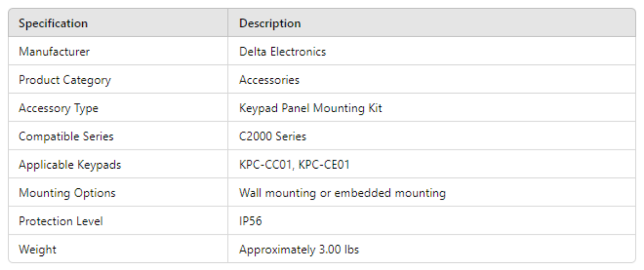
Task: Click the IP56 protection value
Action: pyautogui.click(x=250, y=221)
